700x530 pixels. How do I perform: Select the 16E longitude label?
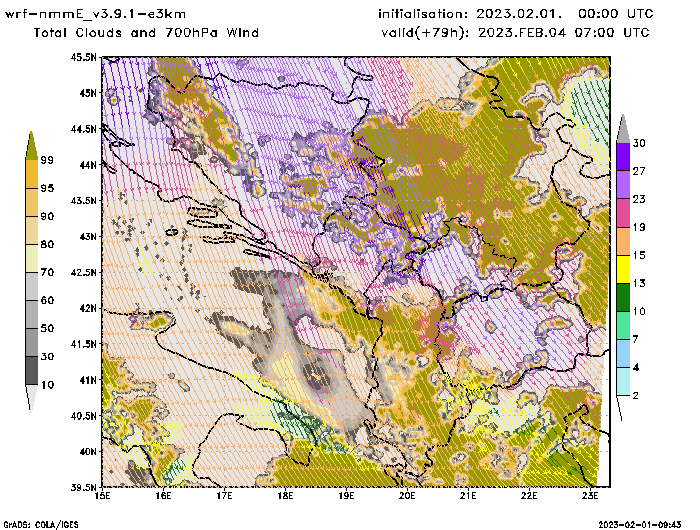[163, 496]
